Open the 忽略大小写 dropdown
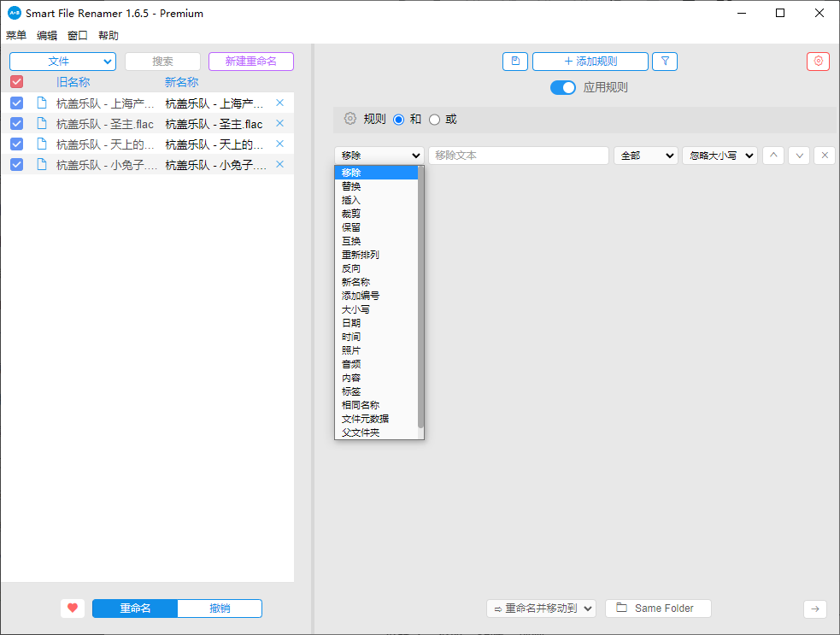This screenshot has width=840, height=635. [x=720, y=156]
